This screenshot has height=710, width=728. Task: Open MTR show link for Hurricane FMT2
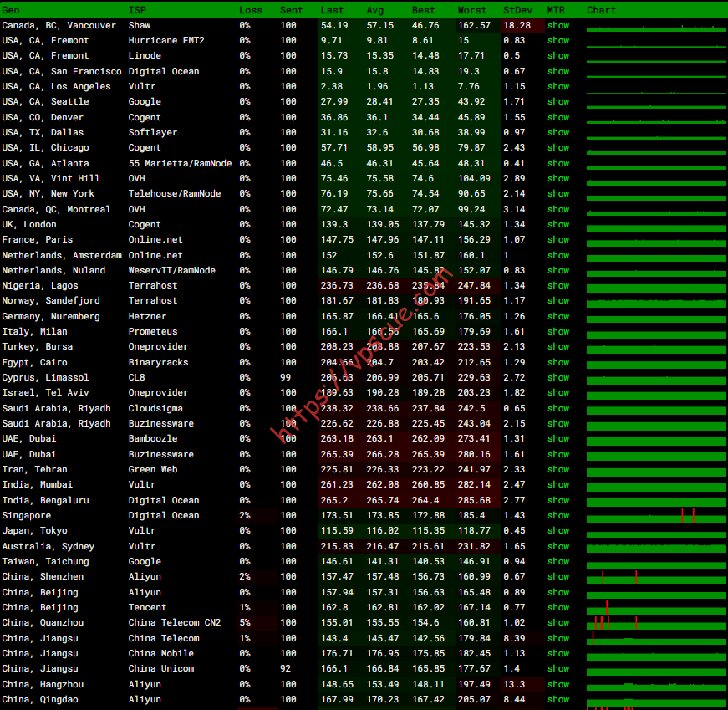558,40
